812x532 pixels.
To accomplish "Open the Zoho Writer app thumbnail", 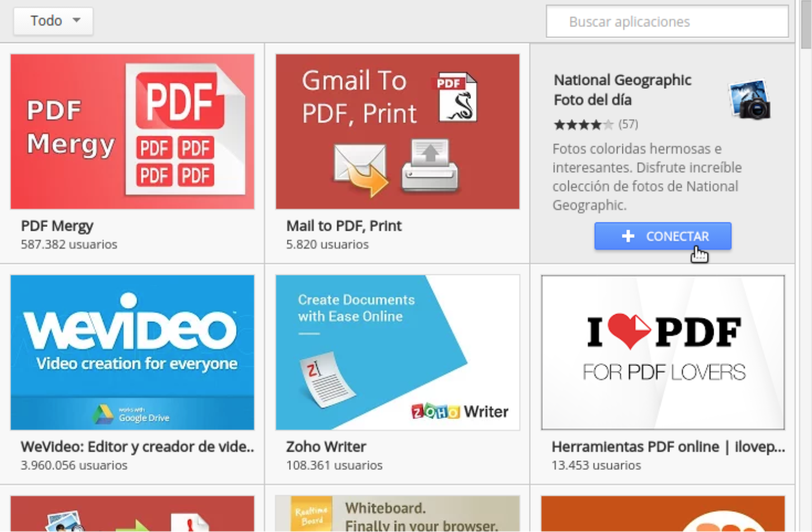I will coord(398,353).
